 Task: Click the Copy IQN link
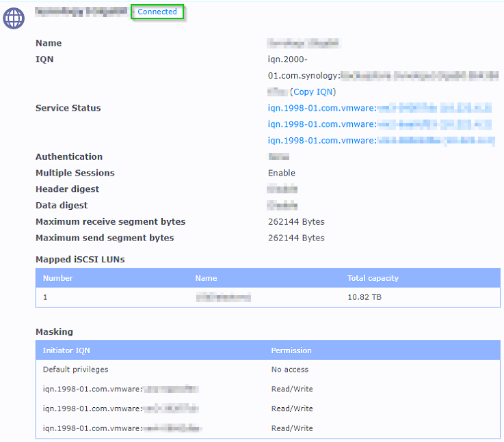point(315,92)
